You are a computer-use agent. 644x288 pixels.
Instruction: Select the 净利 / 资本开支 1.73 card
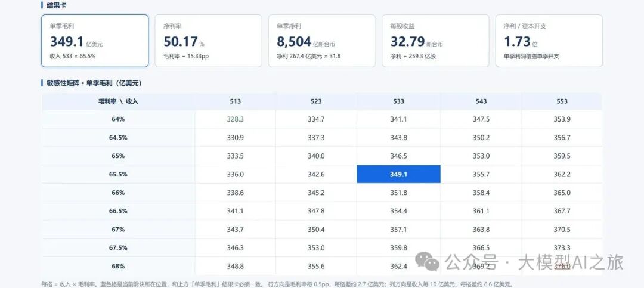click(549, 41)
